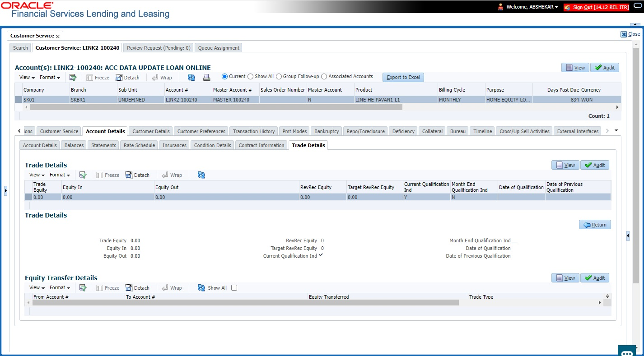
Task: Open the Format dropdown in Trade Details
Action: point(60,175)
